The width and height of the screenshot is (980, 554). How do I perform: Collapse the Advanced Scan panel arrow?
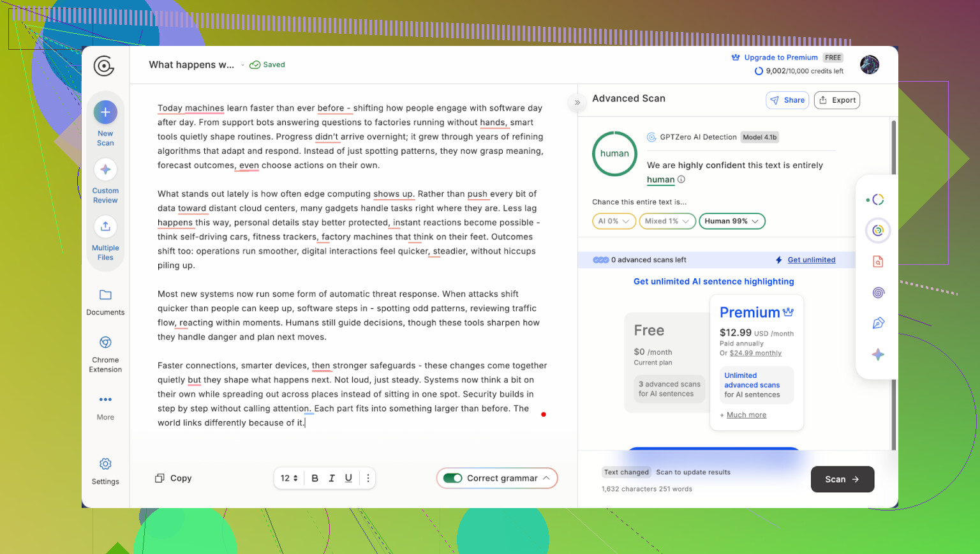click(577, 102)
